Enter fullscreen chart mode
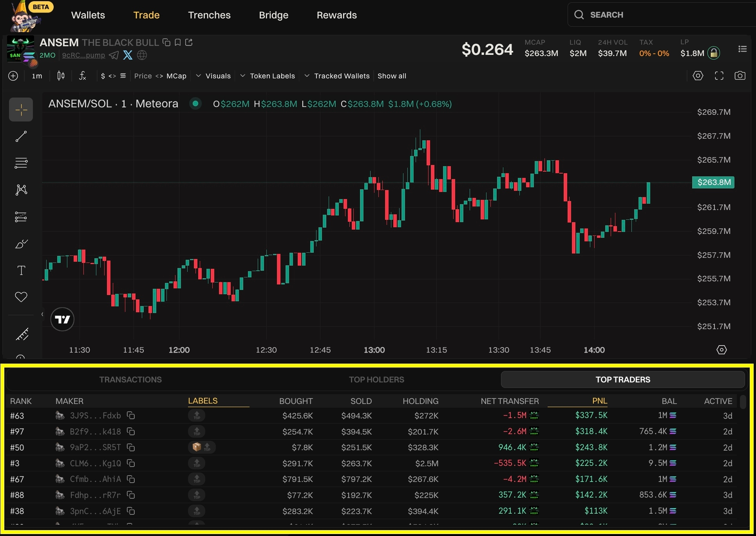756x536 pixels. click(719, 76)
